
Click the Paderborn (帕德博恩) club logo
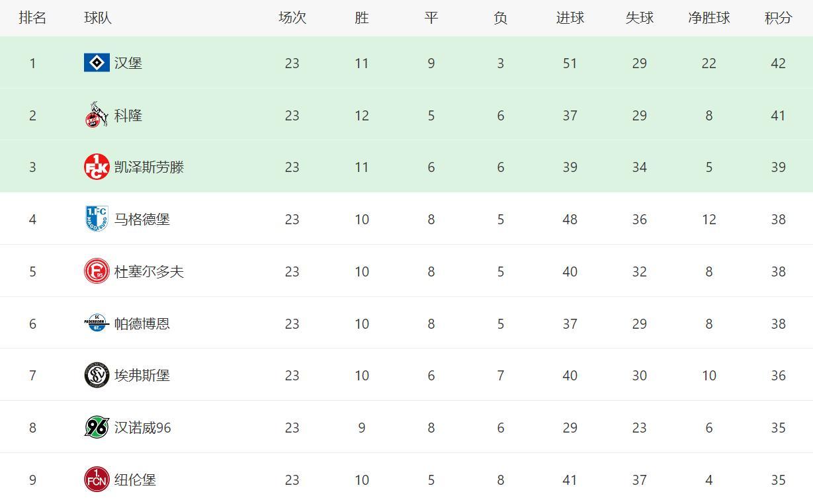(x=97, y=323)
